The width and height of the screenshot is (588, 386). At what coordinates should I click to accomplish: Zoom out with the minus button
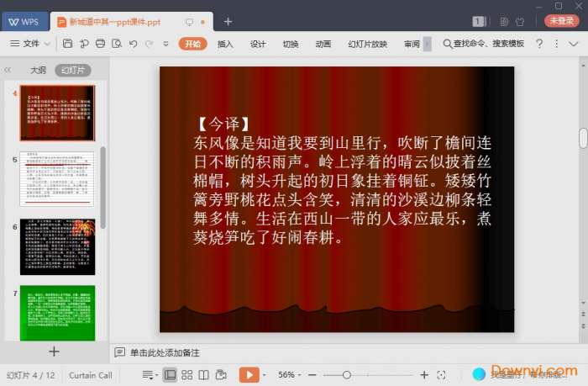pos(312,375)
